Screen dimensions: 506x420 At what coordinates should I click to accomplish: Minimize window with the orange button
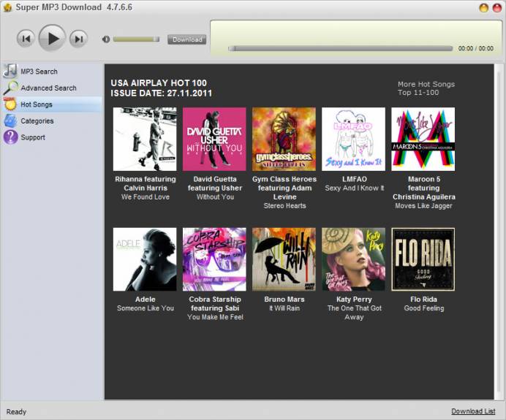(x=483, y=8)
